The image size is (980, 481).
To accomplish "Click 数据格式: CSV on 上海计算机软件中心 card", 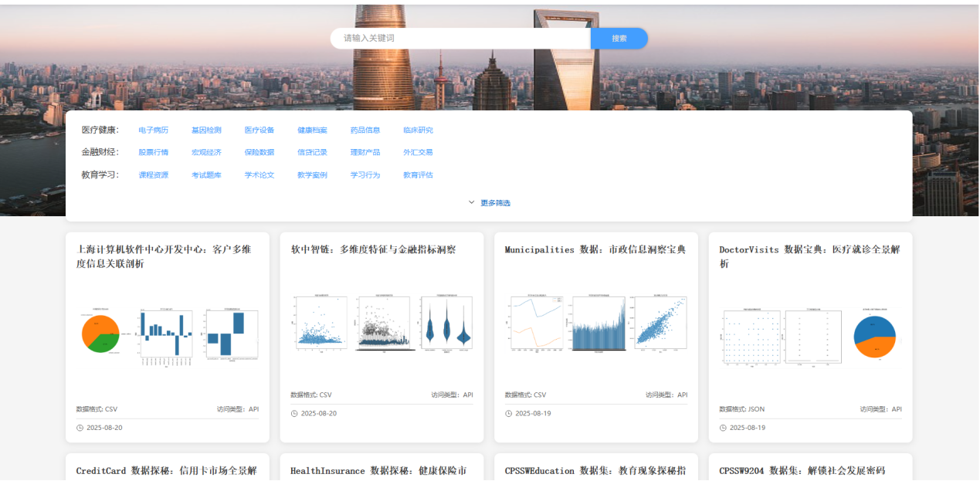I will coord(97,409).
